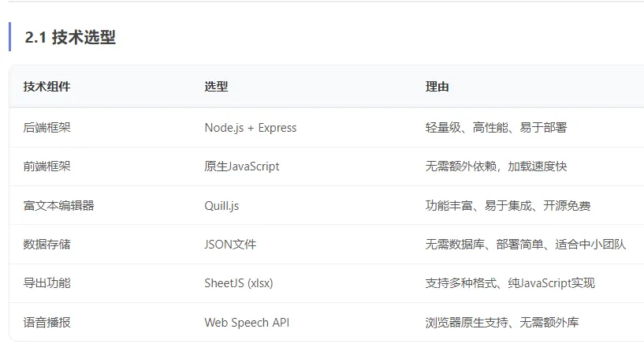The height and width of the screenshot is (359, 644).
Task: Click the Web Speech API cell
Action: tap(247, 323)
